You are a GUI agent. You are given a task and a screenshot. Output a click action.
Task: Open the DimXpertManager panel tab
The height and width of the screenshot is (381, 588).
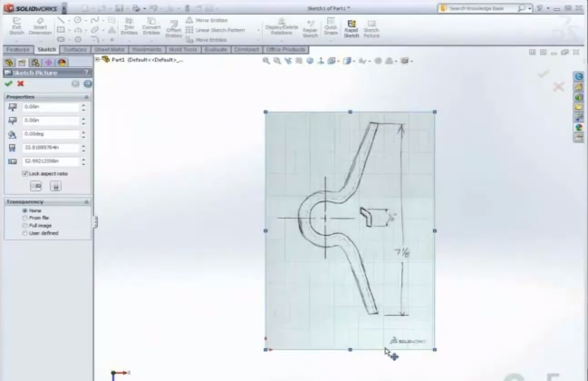point(48,63)
